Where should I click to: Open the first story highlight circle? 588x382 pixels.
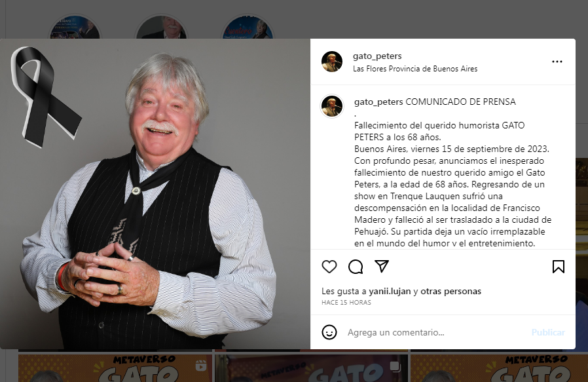point(75,27)
